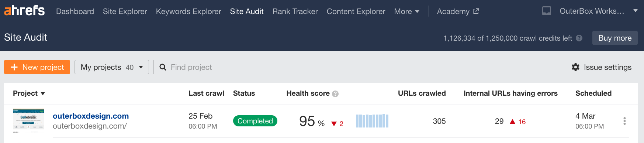Image resolution: width=644 pixels, height=143 pixels.
Task: Open Keywords Explorer
Action: pyautogui.click(x=188, y=11)
